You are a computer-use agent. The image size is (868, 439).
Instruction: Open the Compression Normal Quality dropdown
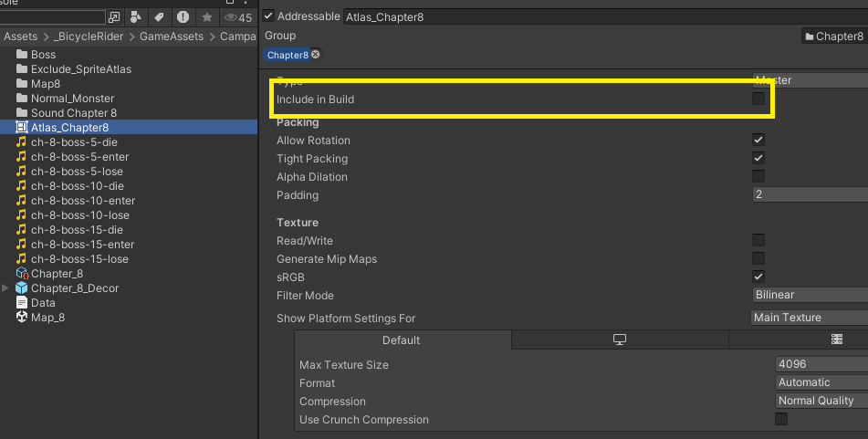pos(821,401)
